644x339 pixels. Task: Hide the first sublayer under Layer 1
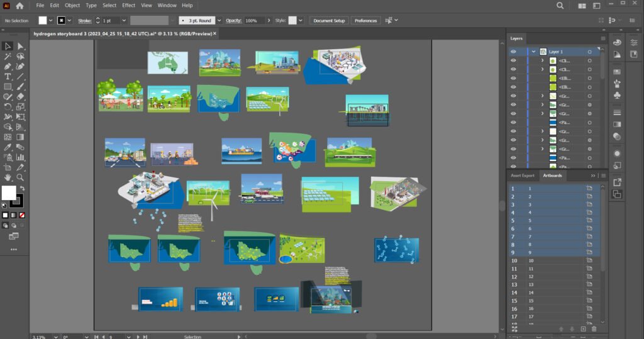pos(513,61)
